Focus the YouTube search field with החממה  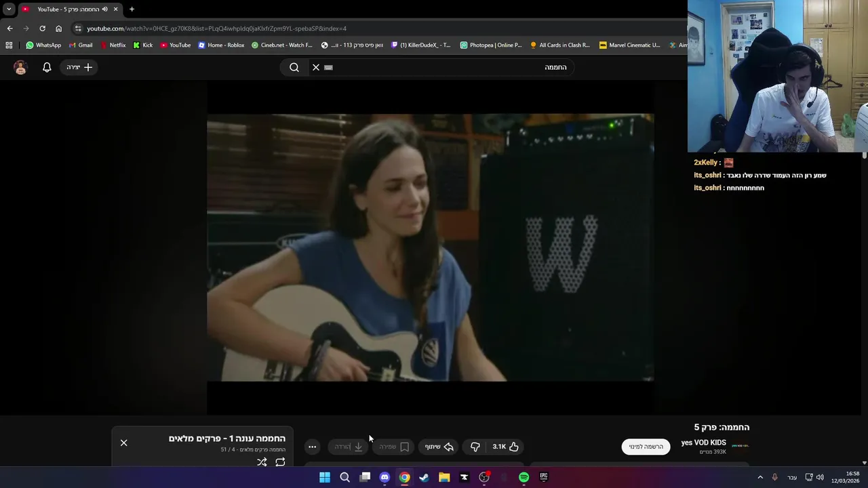pyautogui.click(x=441, y=67)
